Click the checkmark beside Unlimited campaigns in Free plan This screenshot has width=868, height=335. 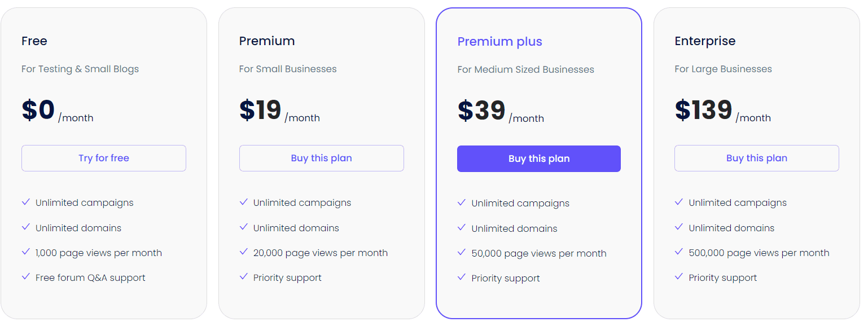(26, 202)
